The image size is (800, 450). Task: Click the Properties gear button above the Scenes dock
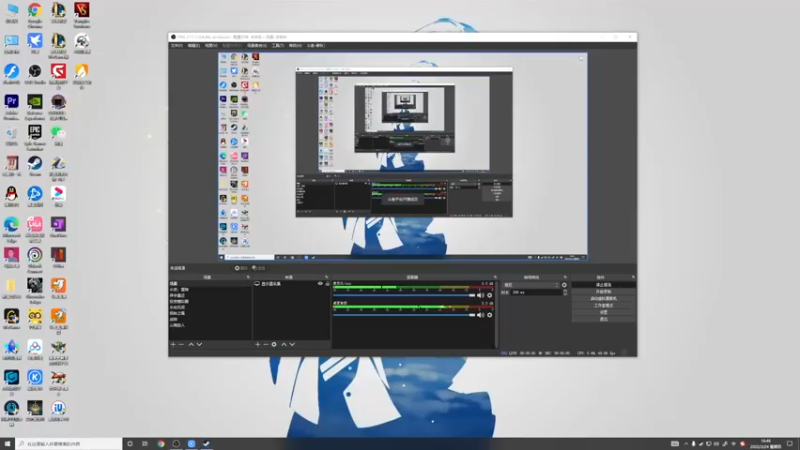241,268
